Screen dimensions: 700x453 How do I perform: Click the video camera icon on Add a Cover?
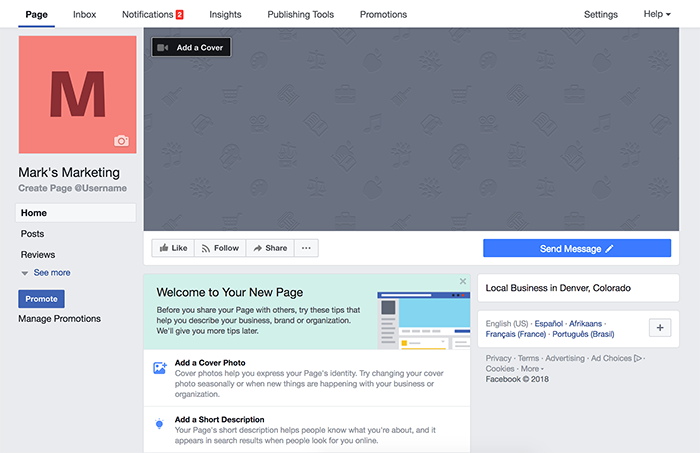pos(163,47)
